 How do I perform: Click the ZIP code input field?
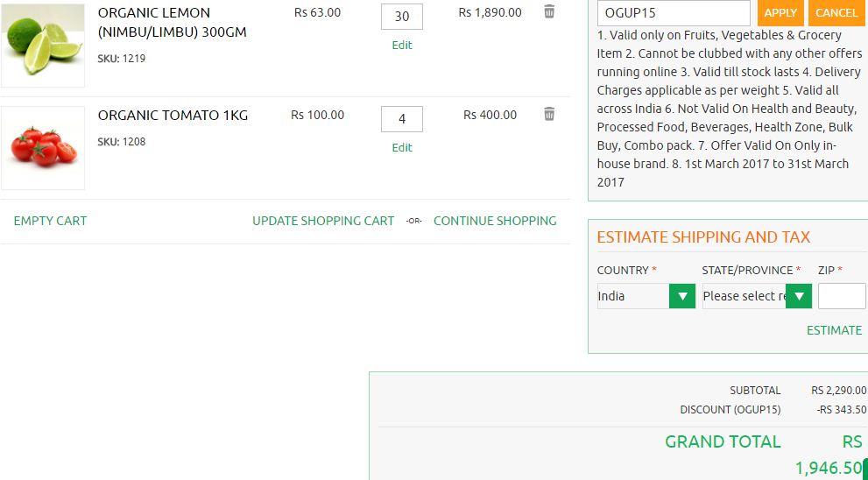(x=841, y=296)
